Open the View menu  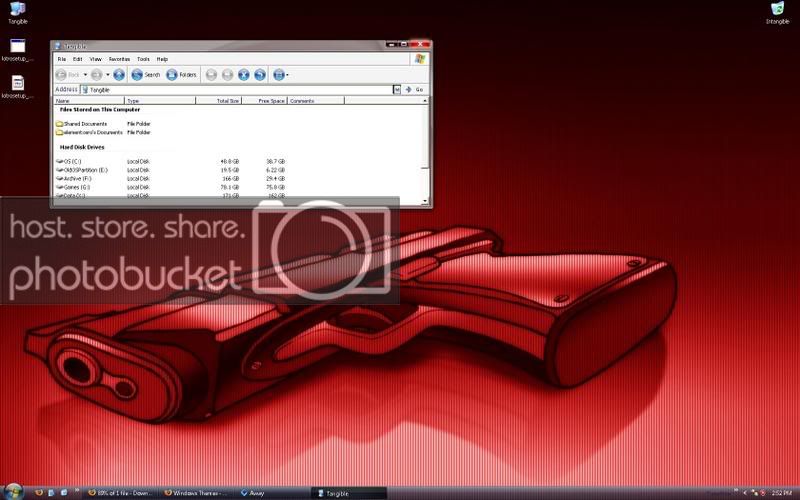(x=95, y=59)
